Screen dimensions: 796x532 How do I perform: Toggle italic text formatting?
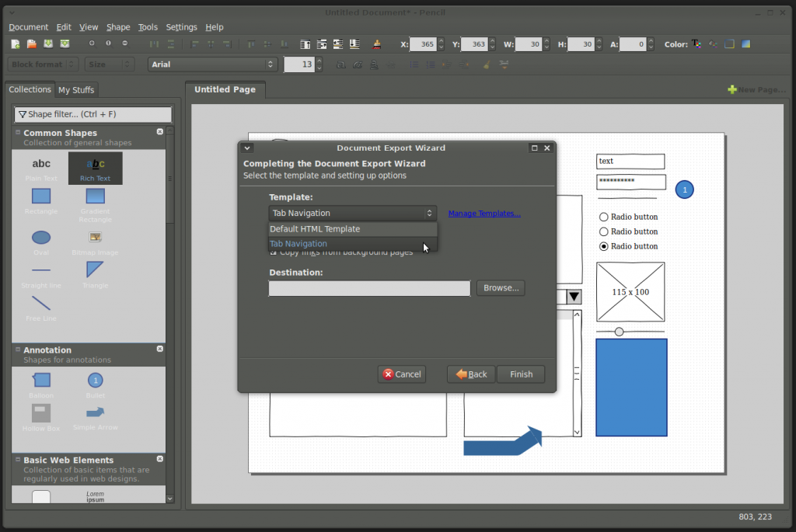point(358,64)
